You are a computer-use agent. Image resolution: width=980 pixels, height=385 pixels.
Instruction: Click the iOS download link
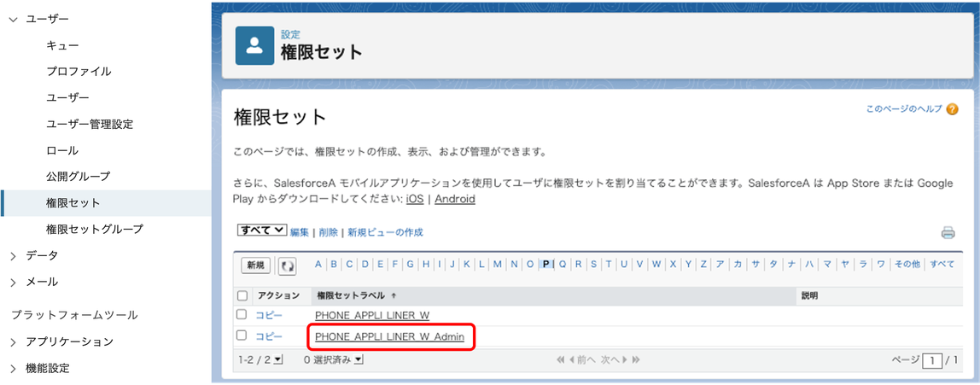point(415,200)
